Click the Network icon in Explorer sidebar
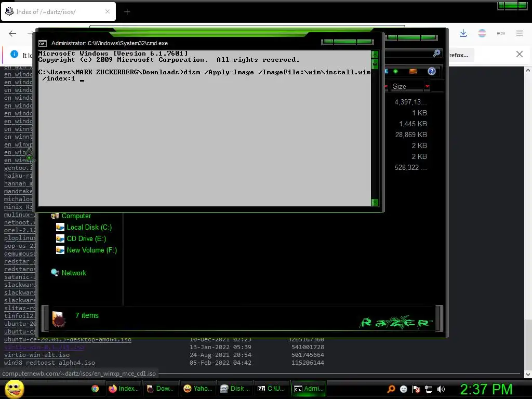 point(55,272)
